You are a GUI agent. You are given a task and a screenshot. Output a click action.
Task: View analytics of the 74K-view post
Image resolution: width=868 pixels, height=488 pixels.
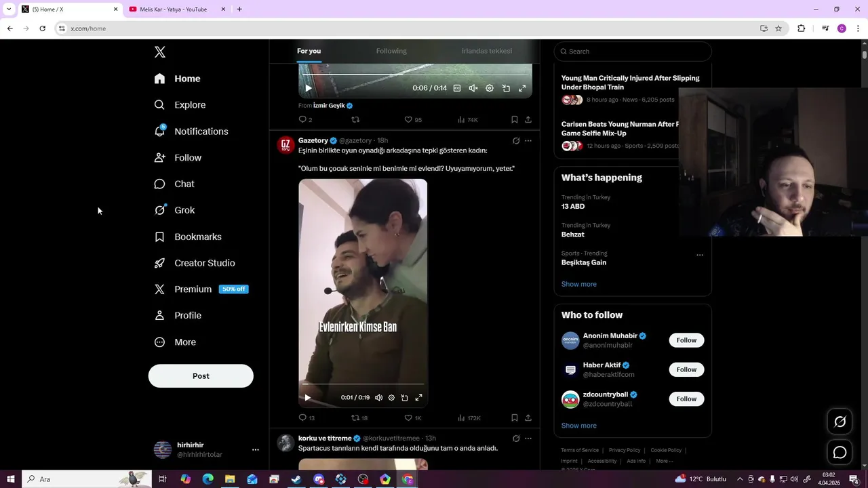[468, 119]
